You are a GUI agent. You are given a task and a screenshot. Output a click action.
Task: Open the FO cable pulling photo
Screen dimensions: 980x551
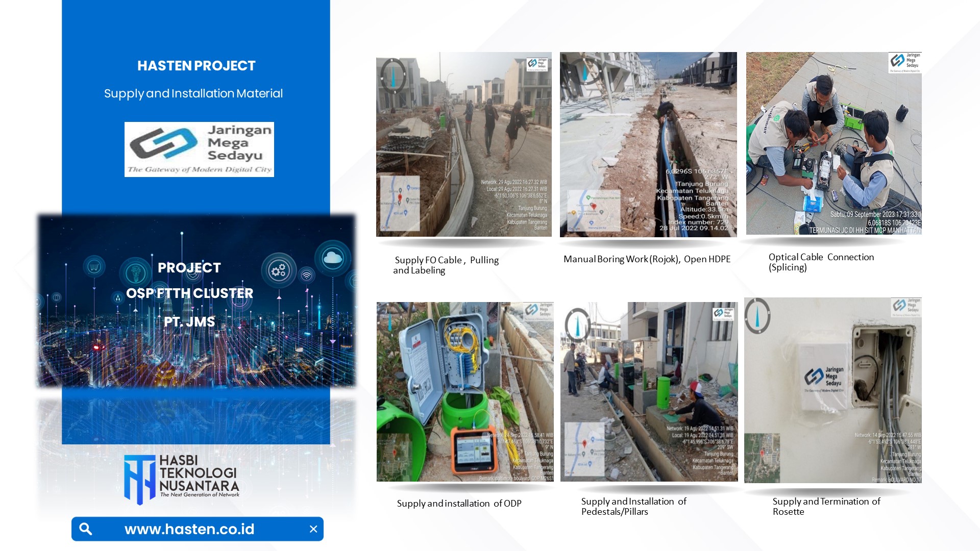pyautogui.click(x=463, y=144)
